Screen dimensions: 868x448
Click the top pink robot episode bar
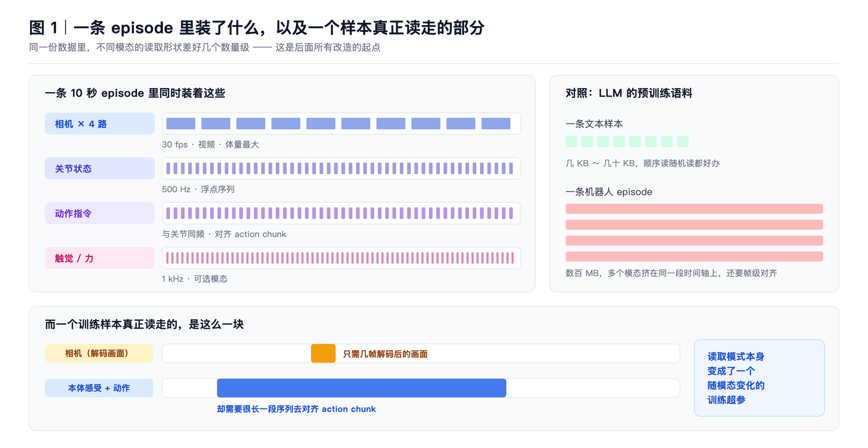[694, 209]
